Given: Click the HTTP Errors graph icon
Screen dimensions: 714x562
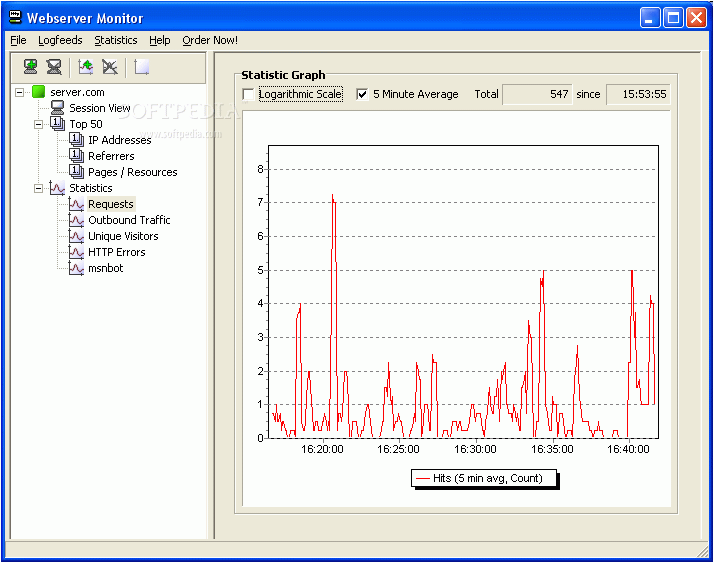Looking at the screenshot, I should click(76, 252).
